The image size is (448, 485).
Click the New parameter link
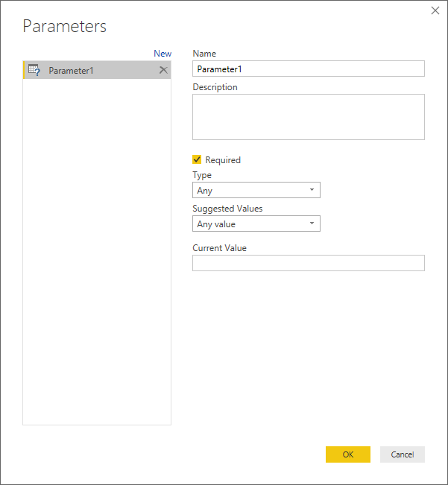pos(162,54)
